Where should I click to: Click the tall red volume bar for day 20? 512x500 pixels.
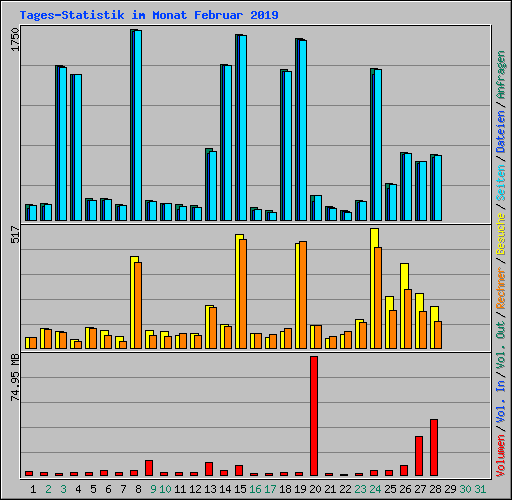[x=314, y=416]
